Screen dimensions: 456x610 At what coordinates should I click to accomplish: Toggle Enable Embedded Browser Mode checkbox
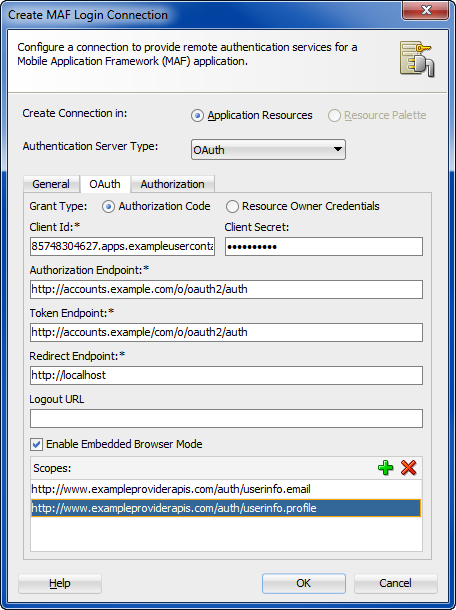point(37,444)
